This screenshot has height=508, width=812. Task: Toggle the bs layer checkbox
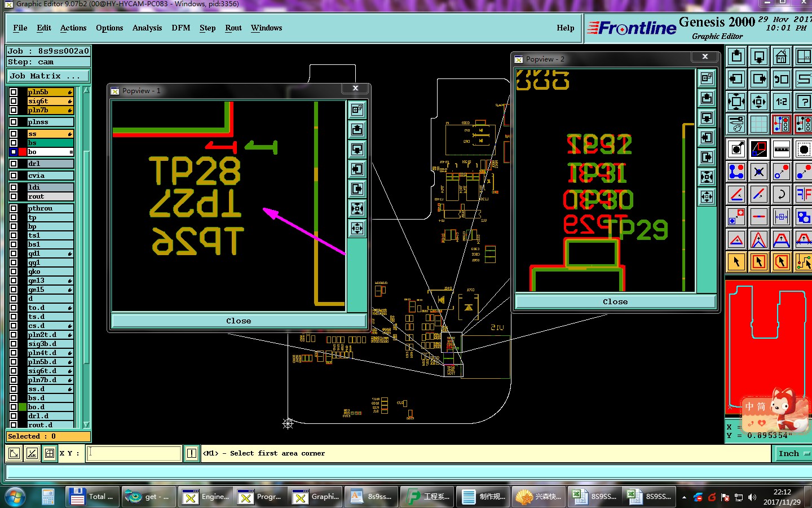[14, 143]
